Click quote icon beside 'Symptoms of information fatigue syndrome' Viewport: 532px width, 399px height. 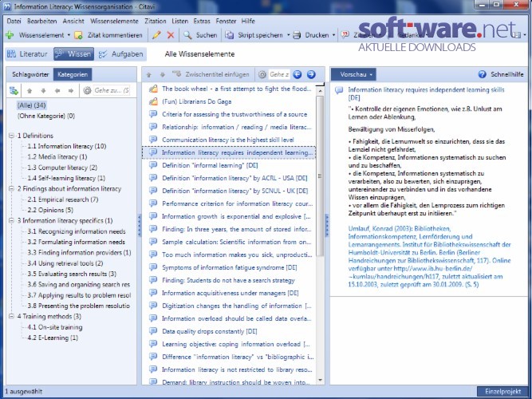tap(153, 267)
